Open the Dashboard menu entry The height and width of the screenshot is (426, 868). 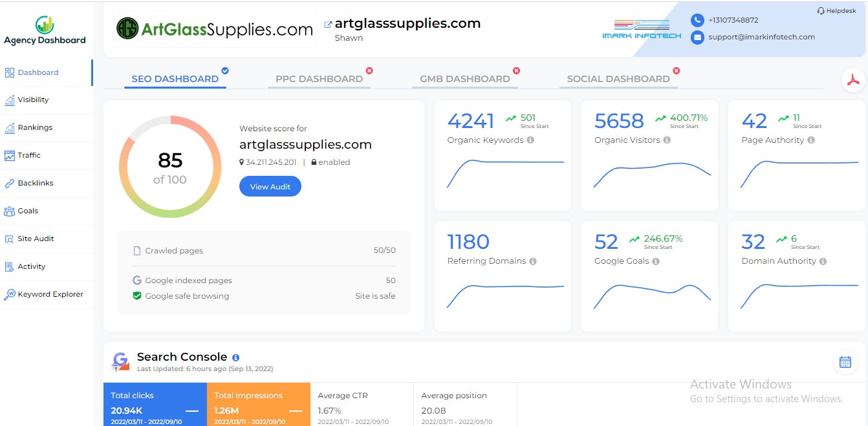pyautogui.click(x=39, y=73)
